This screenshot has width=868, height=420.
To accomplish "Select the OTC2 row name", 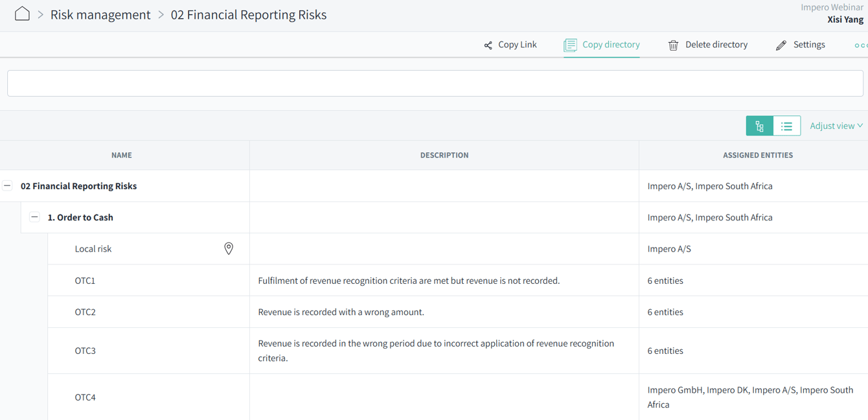I will click(x=85, y=312).
